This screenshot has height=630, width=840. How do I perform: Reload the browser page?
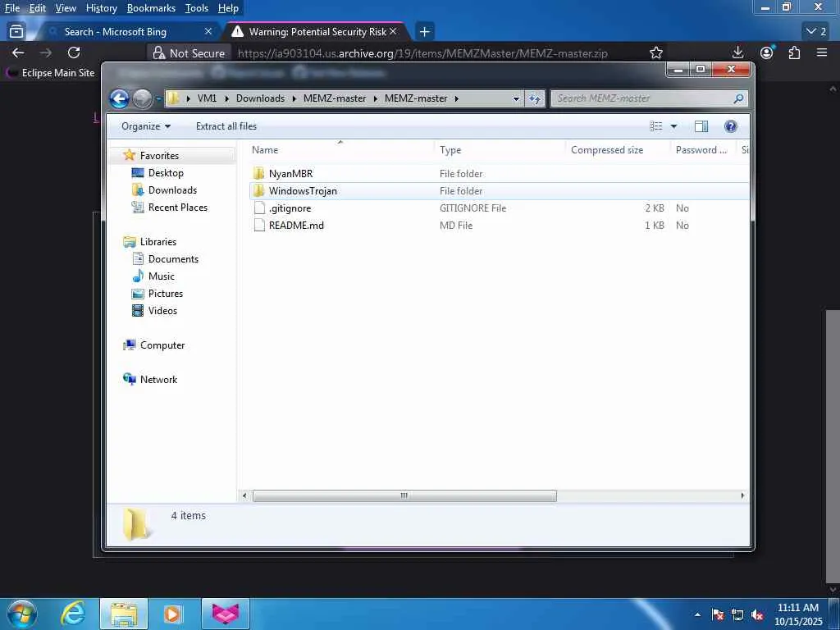pos(74,52)
